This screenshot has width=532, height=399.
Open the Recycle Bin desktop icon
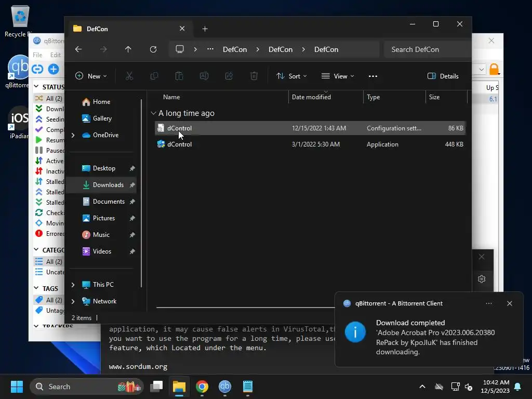point(20,21)
